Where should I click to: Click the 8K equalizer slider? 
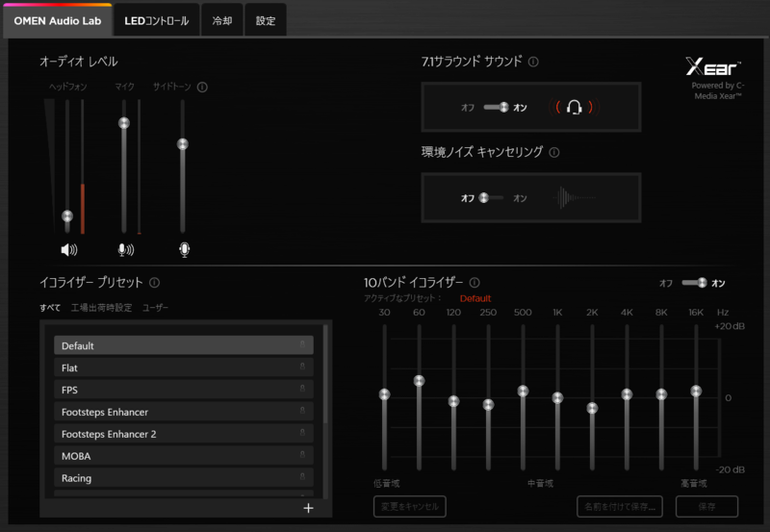coord(661,394)
